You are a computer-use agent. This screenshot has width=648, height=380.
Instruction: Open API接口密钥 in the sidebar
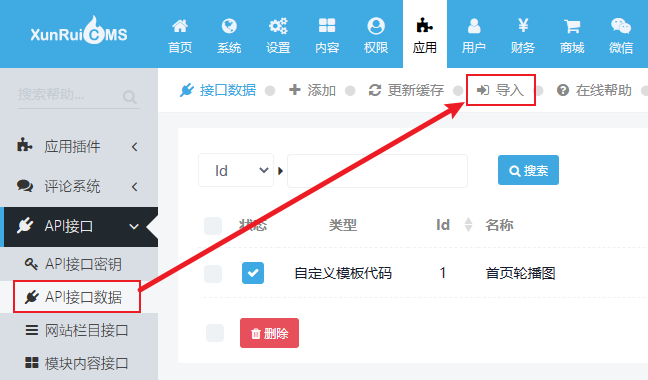(x=79, y=264)
